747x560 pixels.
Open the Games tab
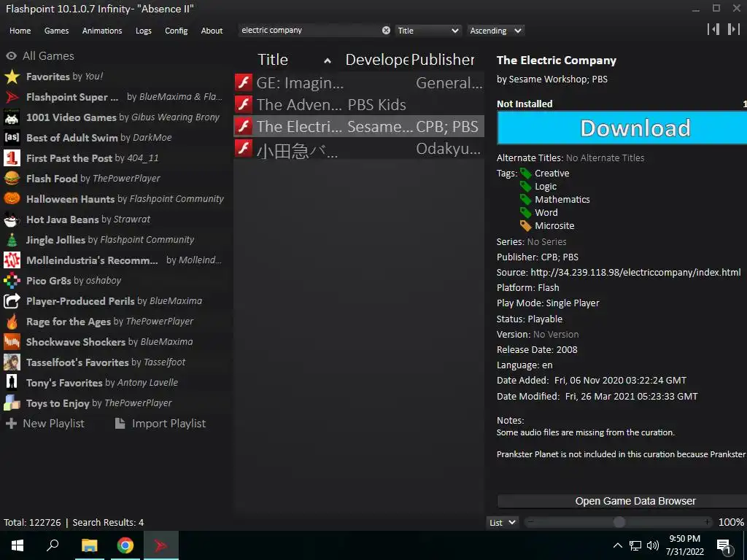pos(56,31)
